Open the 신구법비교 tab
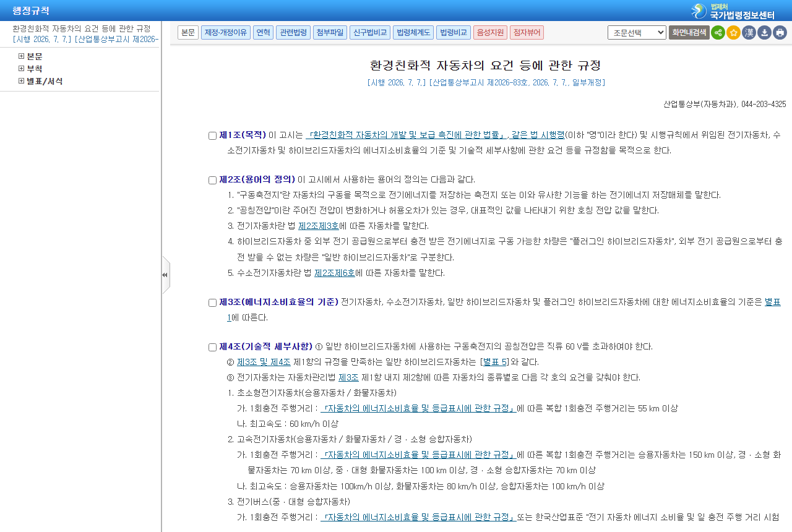Viewport: 792px width, 532px height. pyautogui.click(x=370, y=33)
